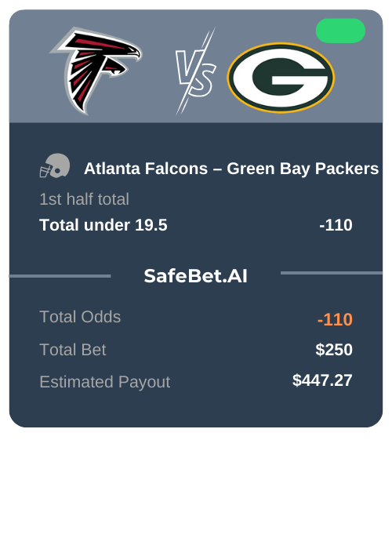
Task: Select the Total under 19.5 bet
Action: (103, 225)
